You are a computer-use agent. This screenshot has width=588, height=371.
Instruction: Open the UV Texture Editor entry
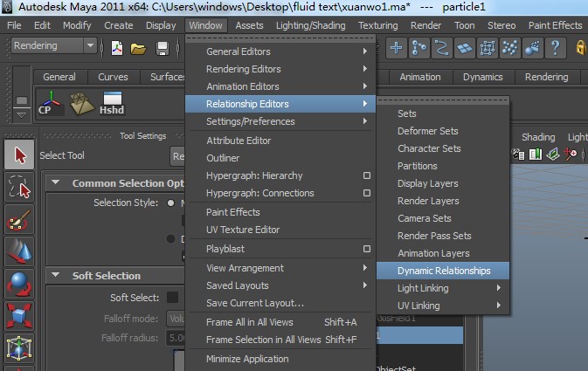point(280,230)
